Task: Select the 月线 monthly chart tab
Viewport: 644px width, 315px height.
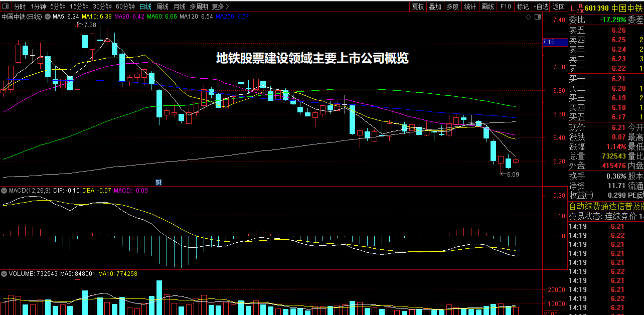Action: [179, 7]
